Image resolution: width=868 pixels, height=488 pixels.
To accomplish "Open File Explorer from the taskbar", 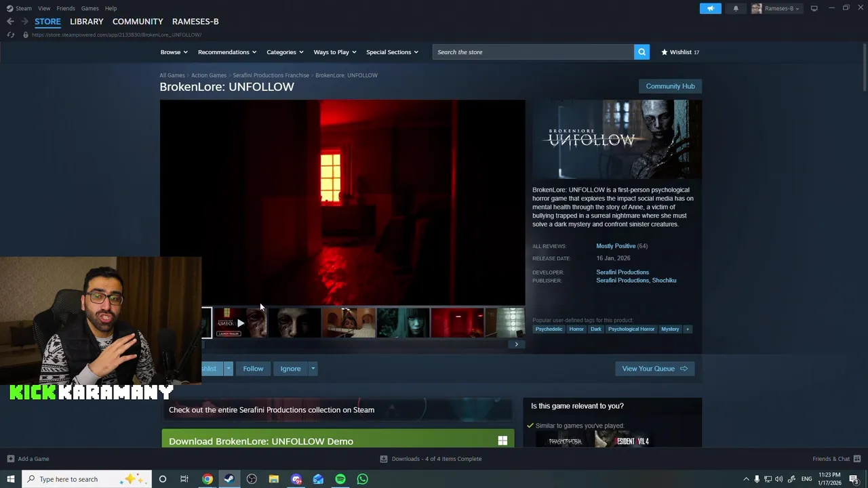I will pyautogui.click(x=274, y=479).
